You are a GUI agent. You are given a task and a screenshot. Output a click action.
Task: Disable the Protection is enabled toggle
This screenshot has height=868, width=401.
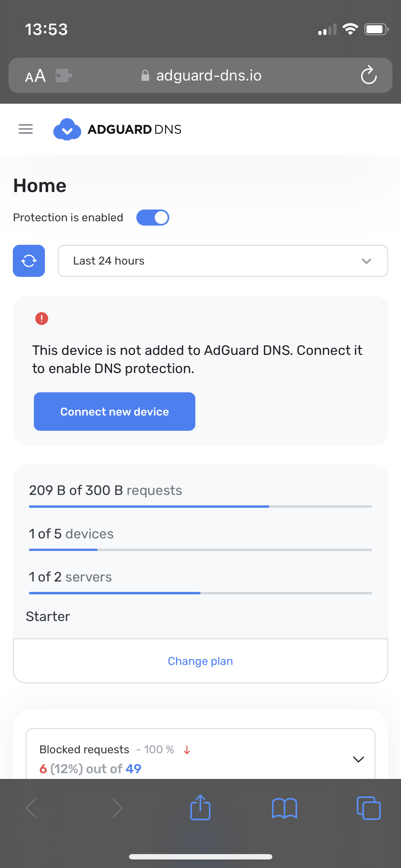pyautogui.click(x=153, y=218)
